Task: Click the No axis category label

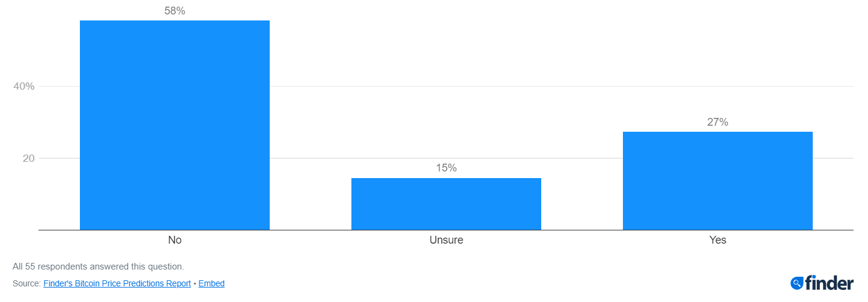Action: pos(175,240)
